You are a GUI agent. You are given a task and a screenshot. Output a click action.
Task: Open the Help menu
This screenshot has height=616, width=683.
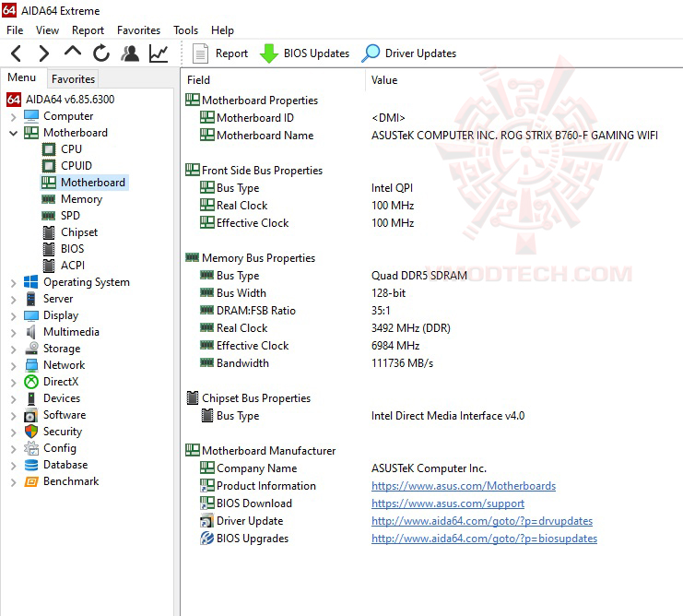(222, 30)
